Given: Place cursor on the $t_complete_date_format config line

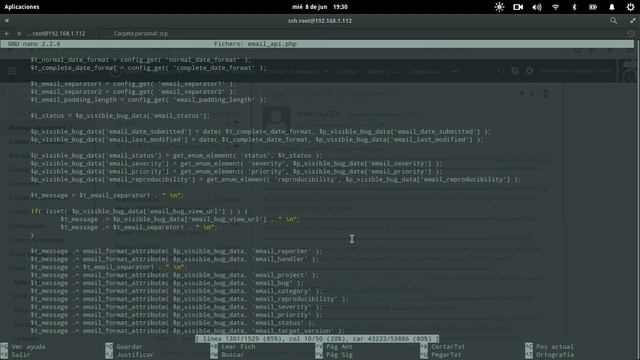Looking at the screenshot, I should [x=148, y=68].
